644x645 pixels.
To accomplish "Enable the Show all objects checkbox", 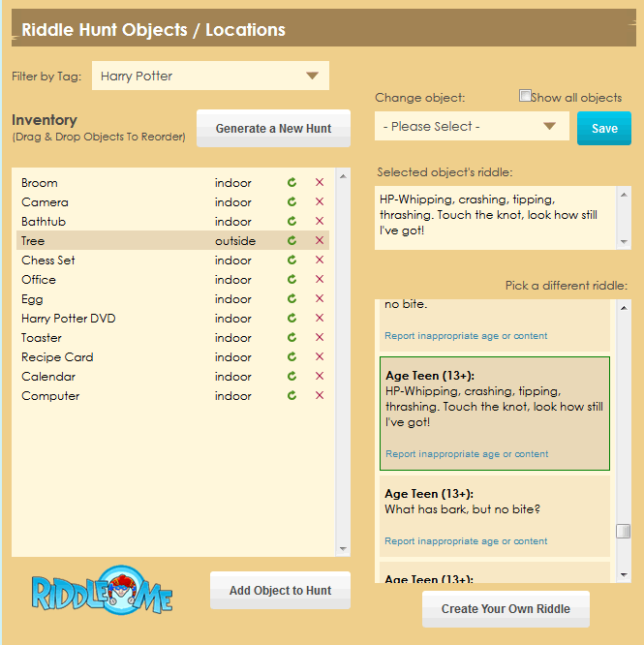I will coord(525,96).
